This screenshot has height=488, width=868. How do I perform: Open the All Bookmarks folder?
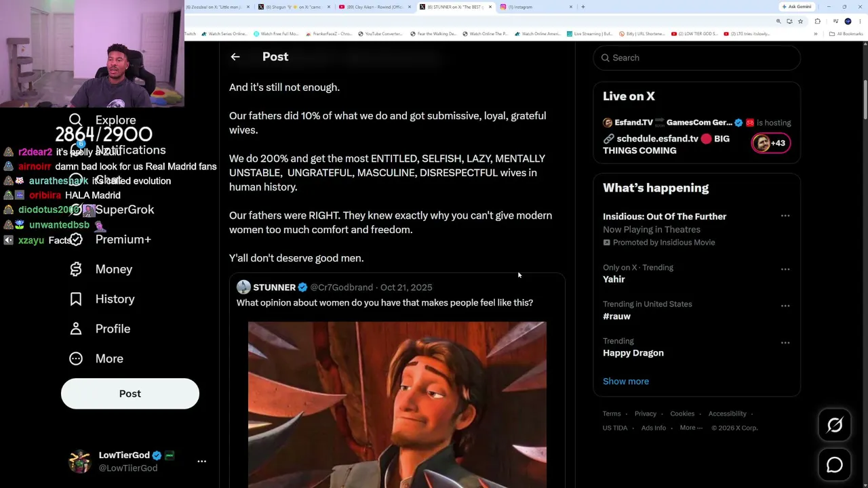846,34
